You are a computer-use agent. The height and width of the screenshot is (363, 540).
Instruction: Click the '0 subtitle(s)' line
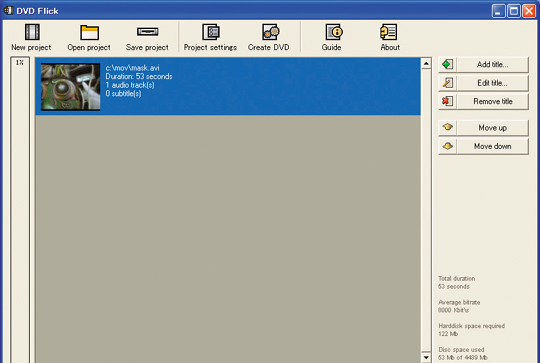pyautogui.click(x=123, y=94)
